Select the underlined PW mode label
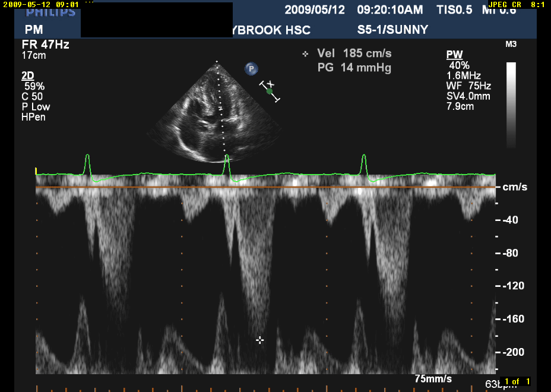The image size is (551, 392). (x=454, y=55)
